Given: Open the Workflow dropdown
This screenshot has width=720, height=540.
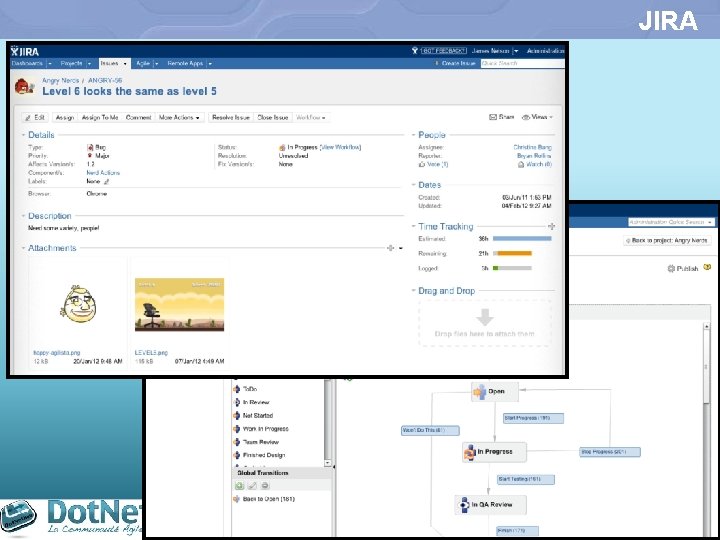Looking at the screenshot, I should (x=311, y=118).
